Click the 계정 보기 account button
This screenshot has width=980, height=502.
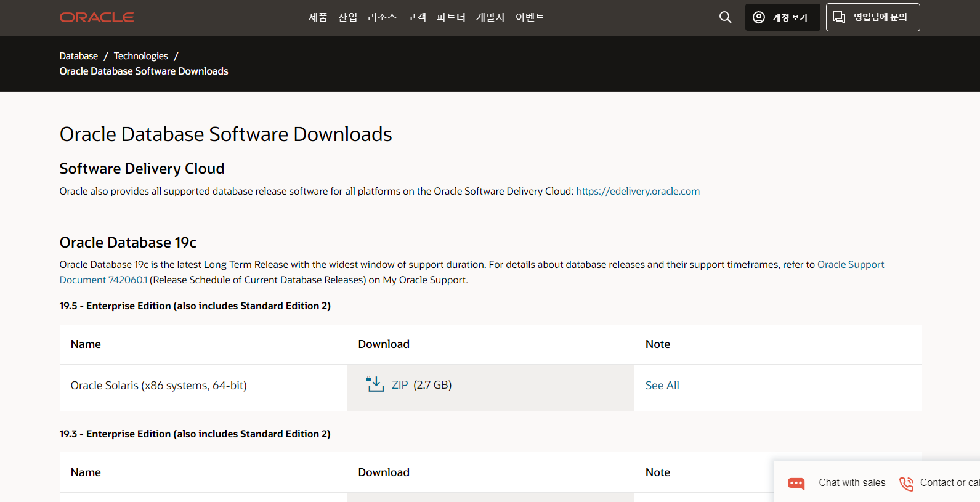782,17
